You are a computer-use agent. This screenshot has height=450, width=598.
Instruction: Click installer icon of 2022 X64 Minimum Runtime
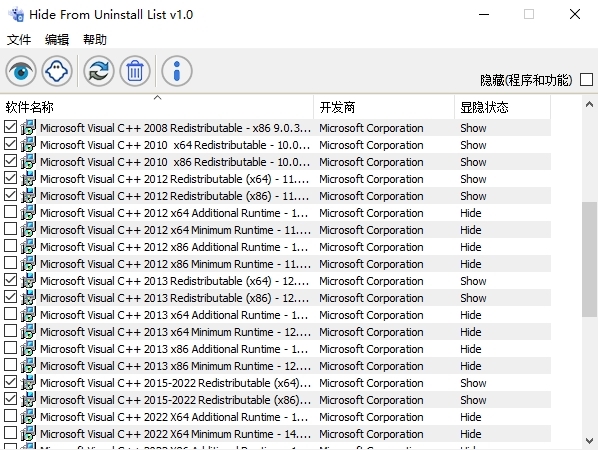click(28, 434)
